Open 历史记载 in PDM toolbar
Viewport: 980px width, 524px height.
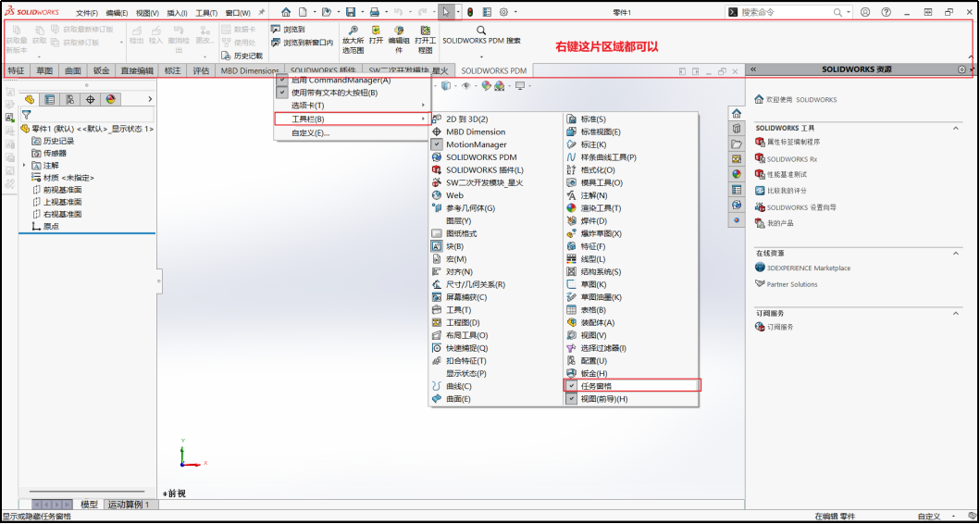(x=242, y=56)
